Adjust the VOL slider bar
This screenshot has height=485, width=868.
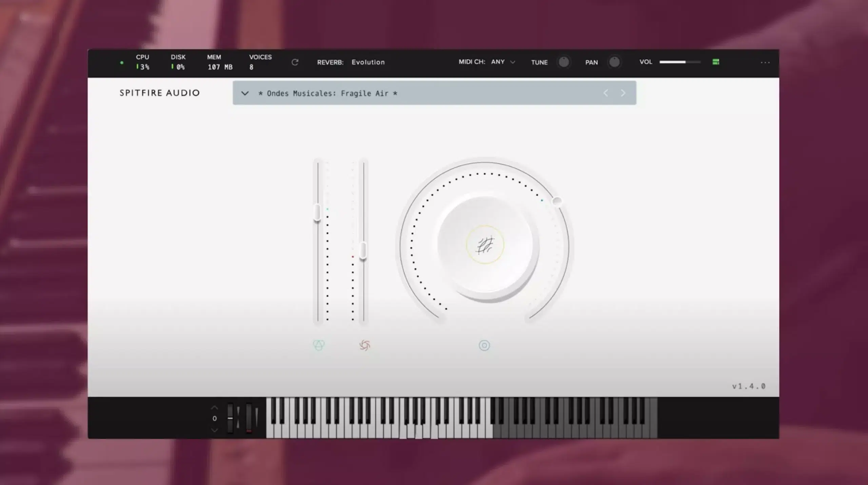[680, 62]
